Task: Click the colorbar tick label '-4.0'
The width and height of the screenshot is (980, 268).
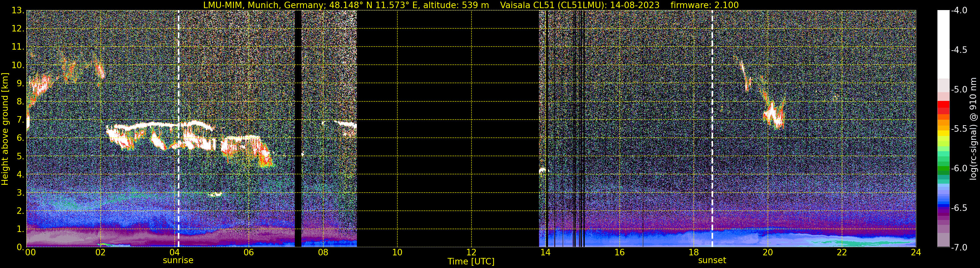Action: click(x=959, y=10)
